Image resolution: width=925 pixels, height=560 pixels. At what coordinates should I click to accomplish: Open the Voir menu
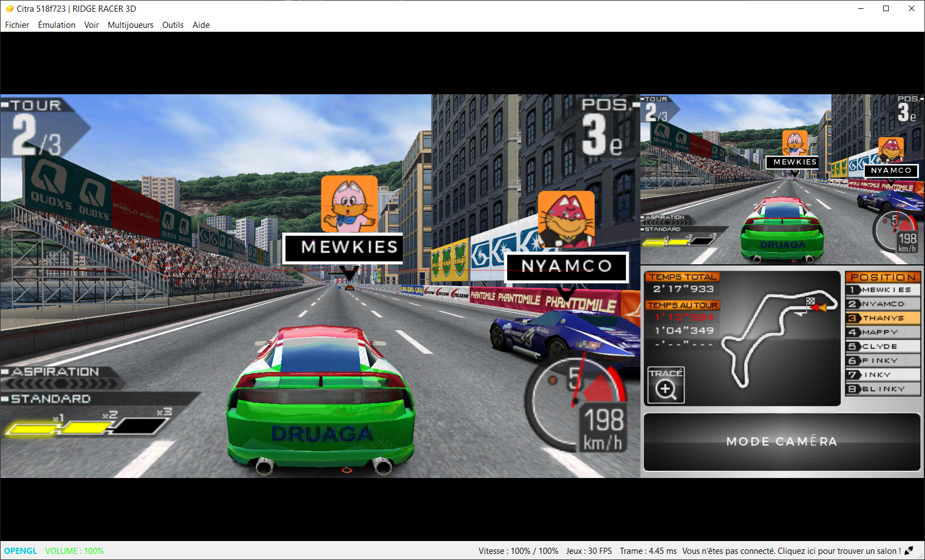(91, 25)
